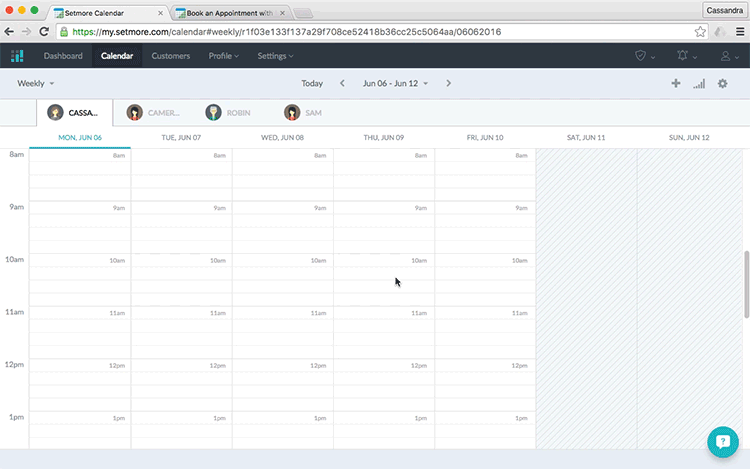The width and height of the screenshot is (750, 469).
Task: Open the Jun 06 - Jun 12 date picker
Action: (395, 83)
